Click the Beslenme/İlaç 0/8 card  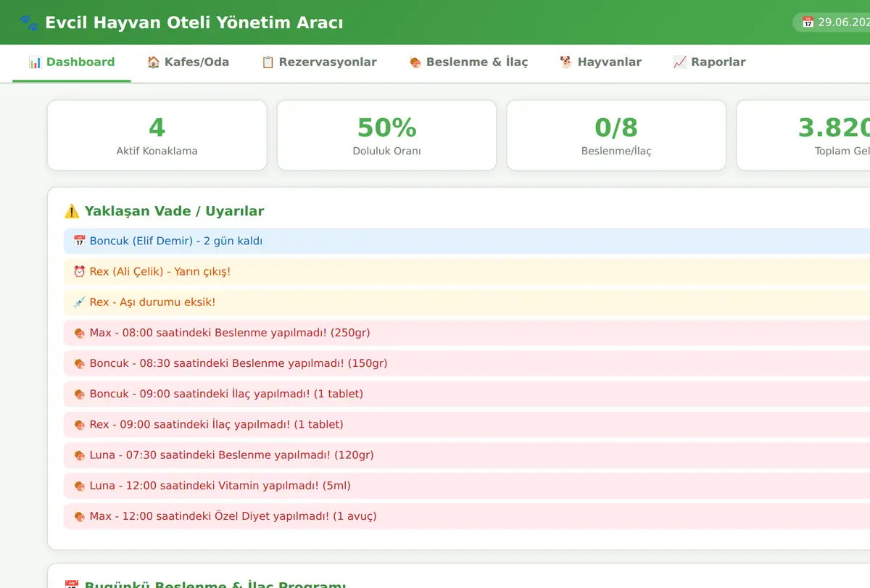[x=616, y=136]
